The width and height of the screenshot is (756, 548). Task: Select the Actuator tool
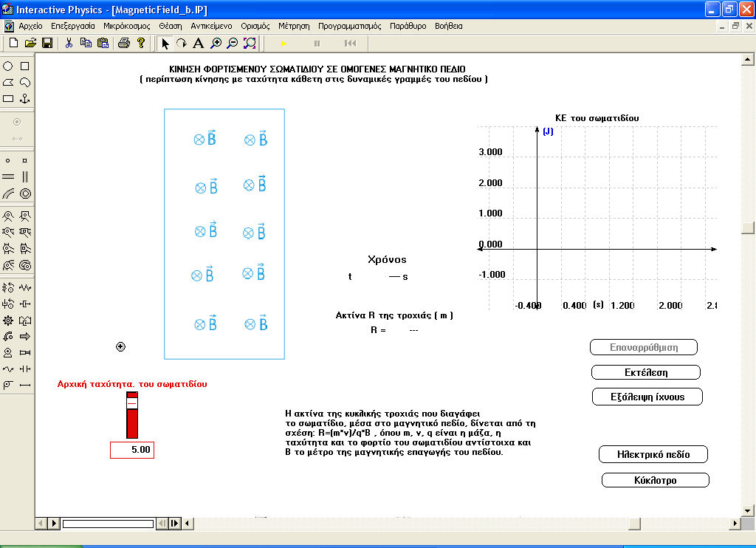click(25, 353)
